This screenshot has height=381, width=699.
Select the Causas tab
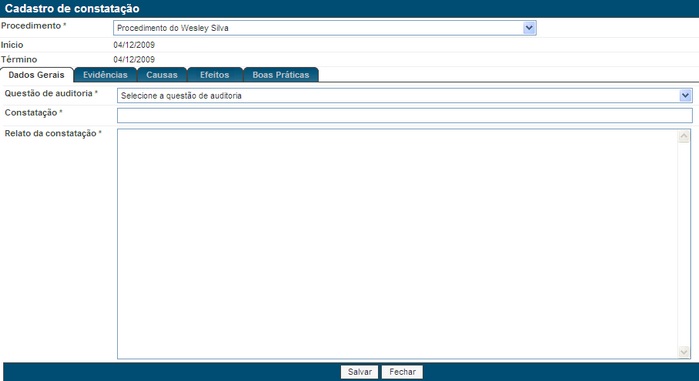[162, 75]
